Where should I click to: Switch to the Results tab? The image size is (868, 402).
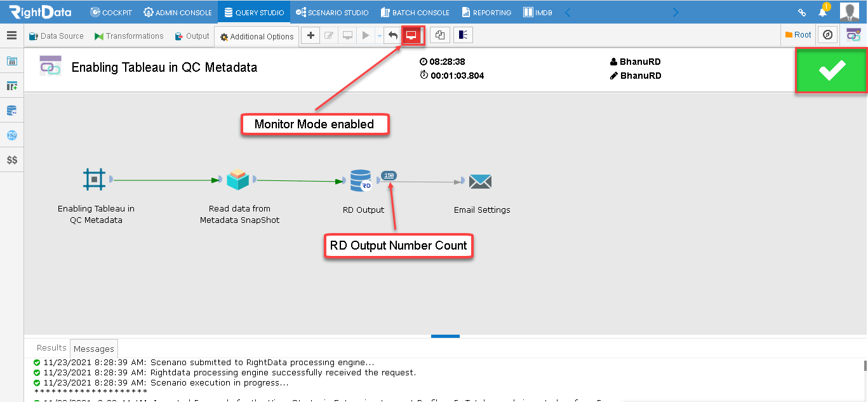(x=51, y=348)
